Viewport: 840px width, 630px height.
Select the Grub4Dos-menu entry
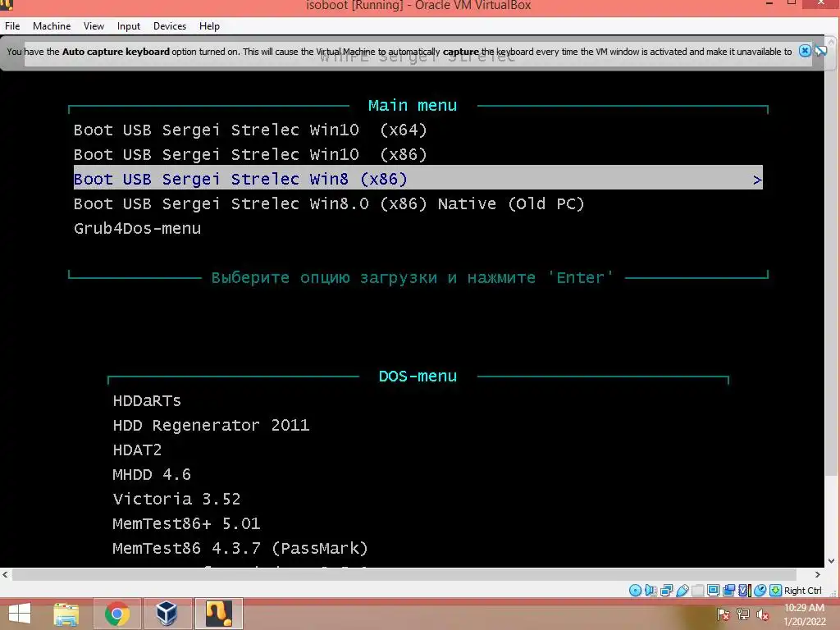click(137, 228)
